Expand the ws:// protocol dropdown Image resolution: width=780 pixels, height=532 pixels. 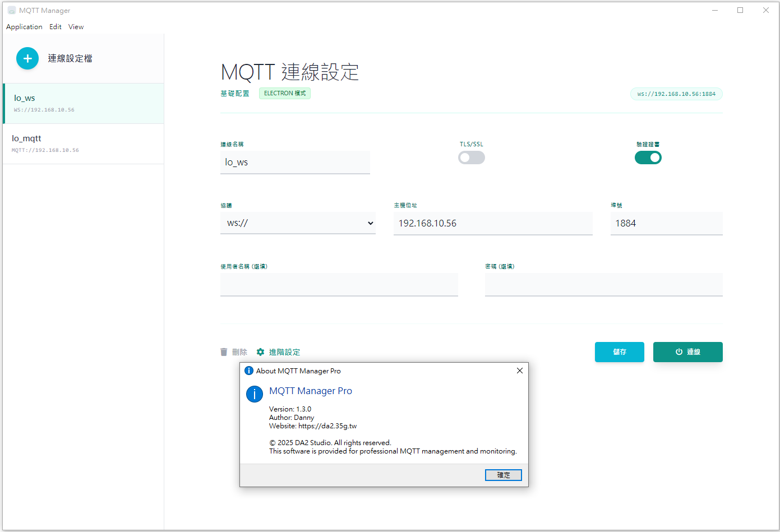click(x=298, y=223)
